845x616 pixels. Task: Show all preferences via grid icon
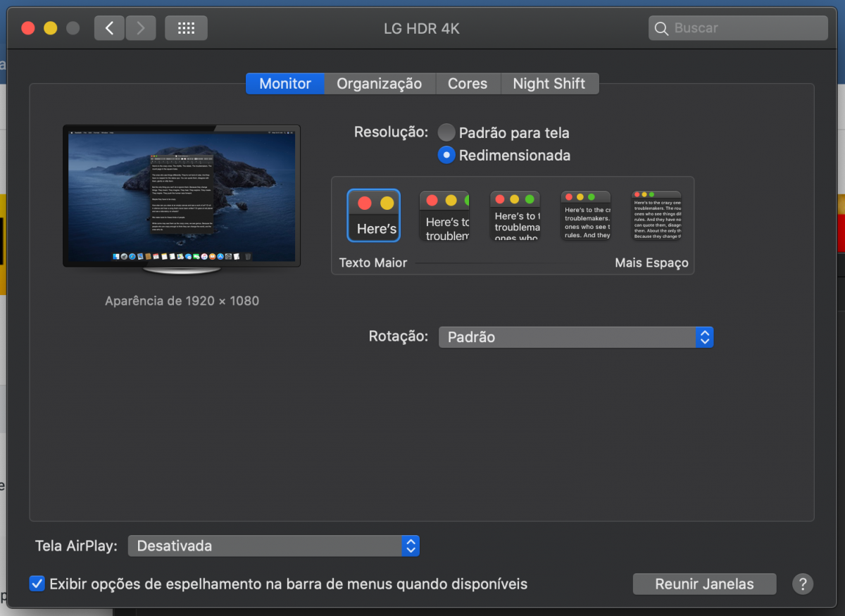pos(186,28)
